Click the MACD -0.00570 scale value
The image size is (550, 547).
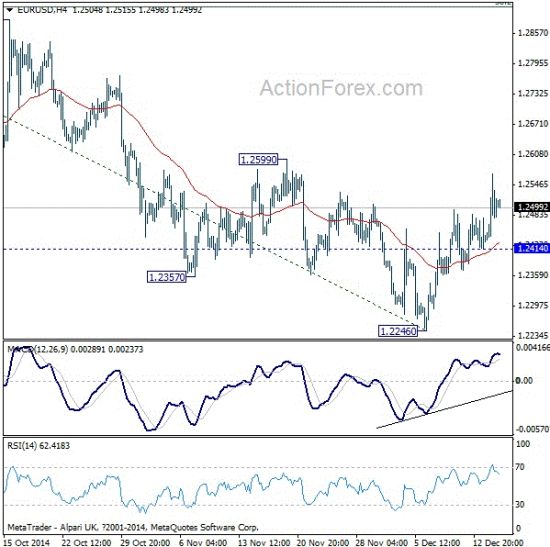(x=532, y=429)
